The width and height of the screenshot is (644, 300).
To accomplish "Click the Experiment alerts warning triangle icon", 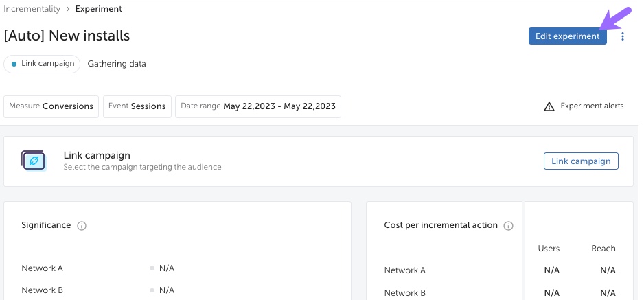I will coord(549,106).
